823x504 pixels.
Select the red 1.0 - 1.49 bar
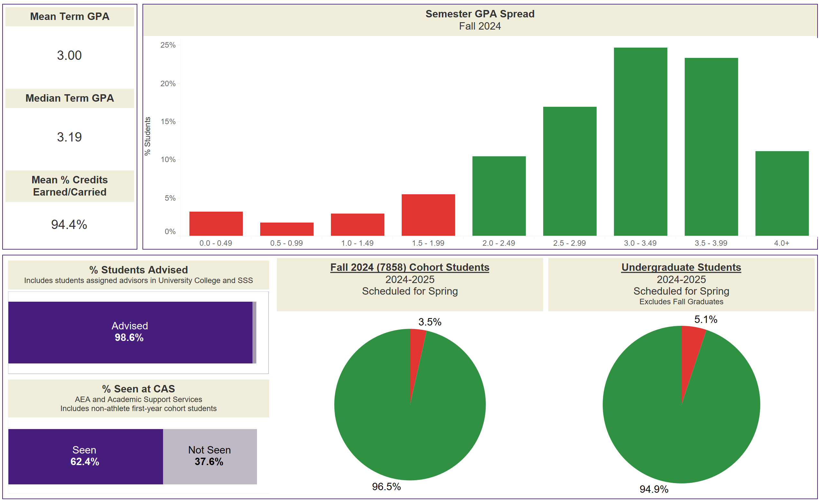point(357,225)
